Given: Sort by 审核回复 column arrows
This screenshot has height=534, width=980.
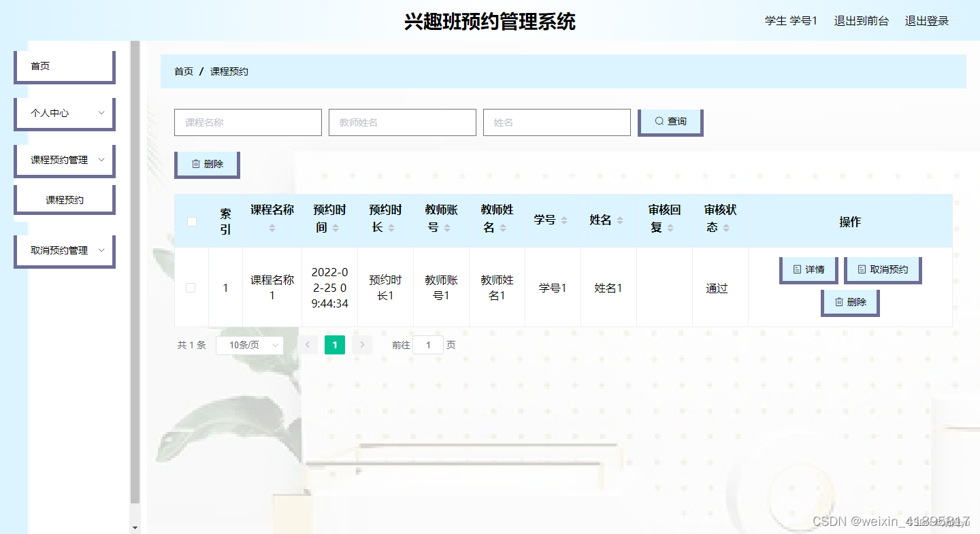Looking at the screenshot, I should pyautogui.click(x=670, y=228).
